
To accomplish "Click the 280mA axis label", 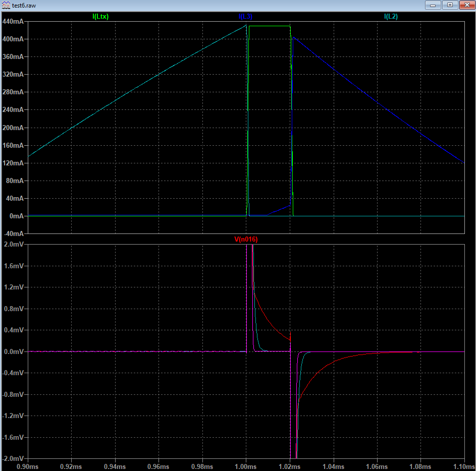I will [13, 92].
